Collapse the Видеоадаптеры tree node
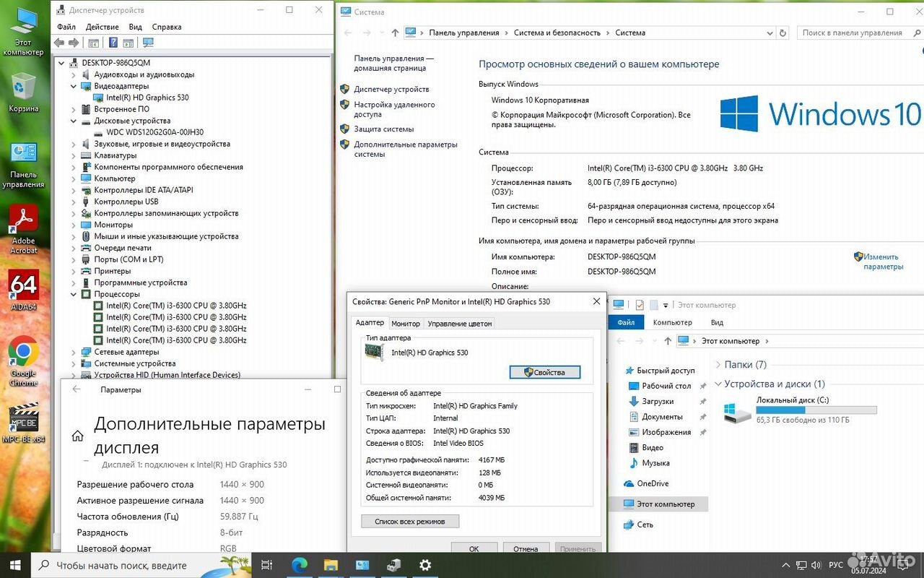 [74, 86]
